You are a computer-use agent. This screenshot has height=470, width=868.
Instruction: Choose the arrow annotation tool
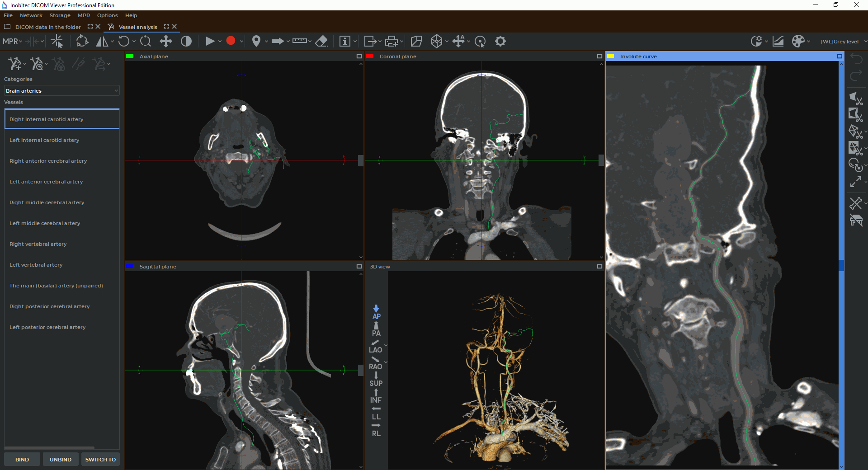coord(278,42)
